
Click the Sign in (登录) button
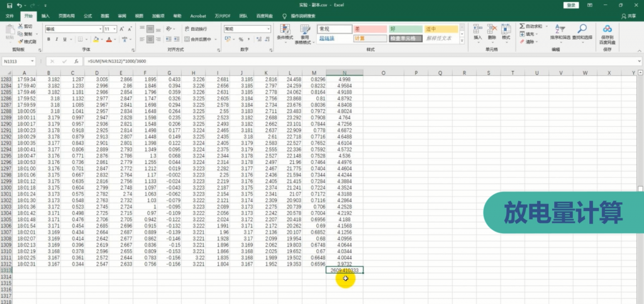pos(571,5)
